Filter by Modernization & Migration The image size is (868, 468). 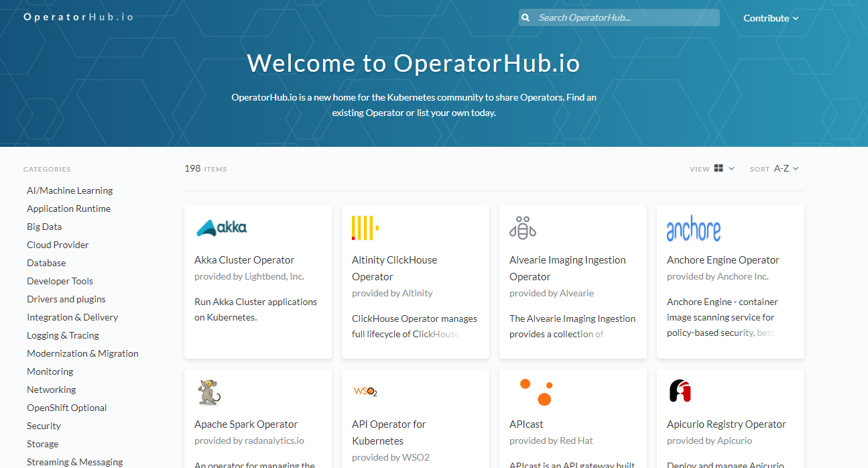82,353
